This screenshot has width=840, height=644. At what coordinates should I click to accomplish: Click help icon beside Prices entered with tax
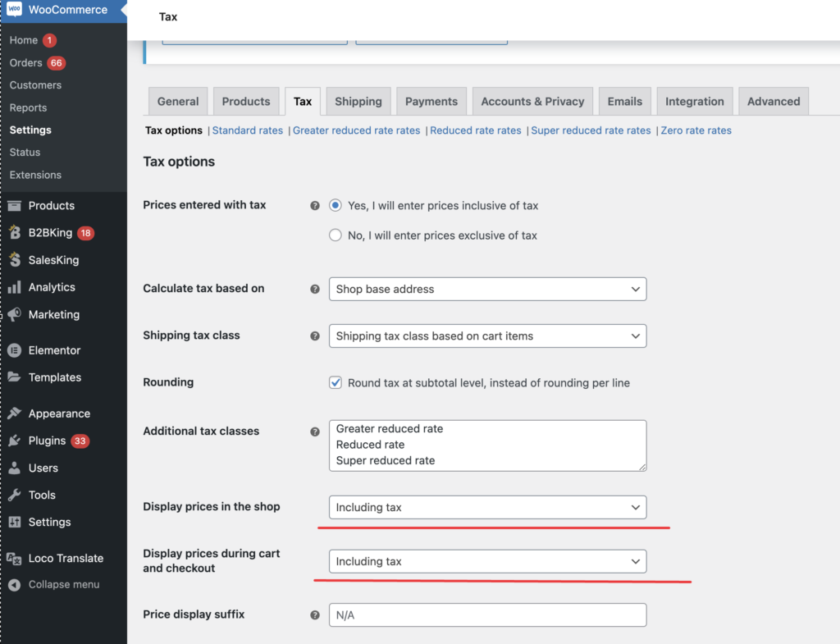click(315, 206)
